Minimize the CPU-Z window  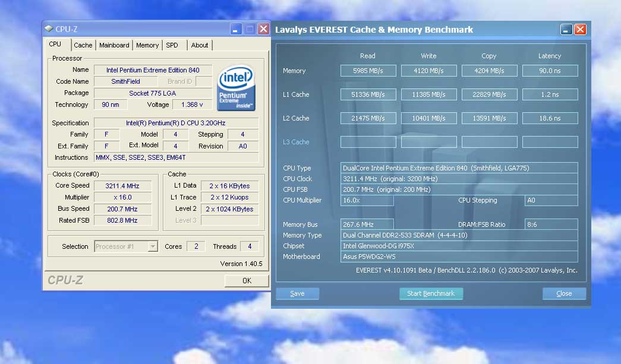(x=236, y=29)
